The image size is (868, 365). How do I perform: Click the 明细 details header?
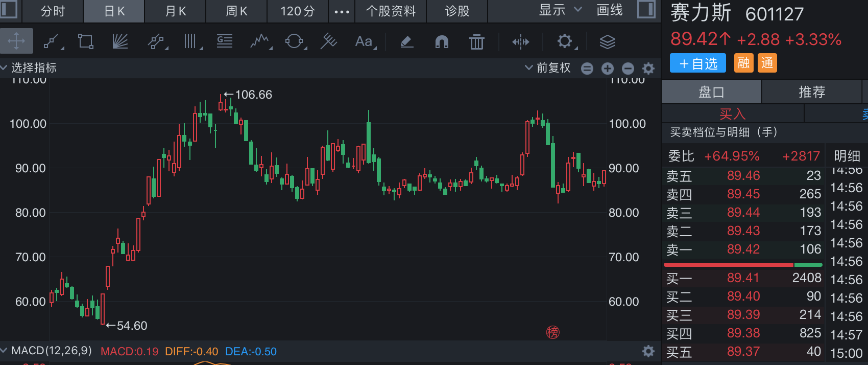coord(847,156)
